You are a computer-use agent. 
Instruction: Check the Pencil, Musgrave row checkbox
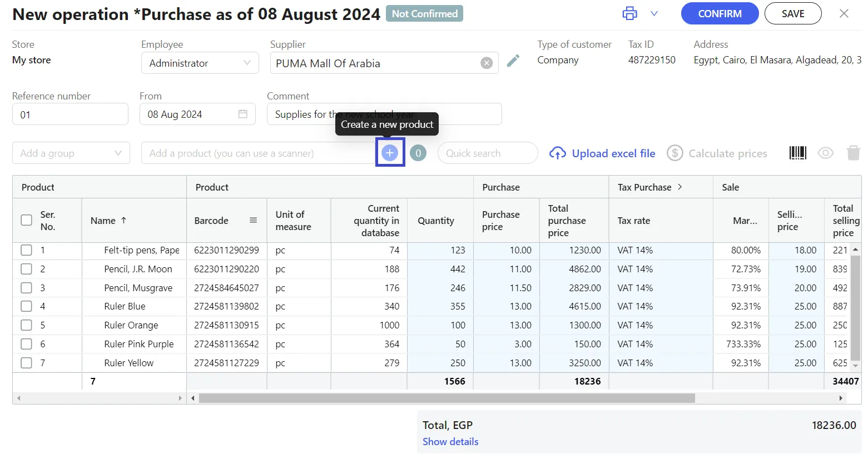[x=26, y=288]
